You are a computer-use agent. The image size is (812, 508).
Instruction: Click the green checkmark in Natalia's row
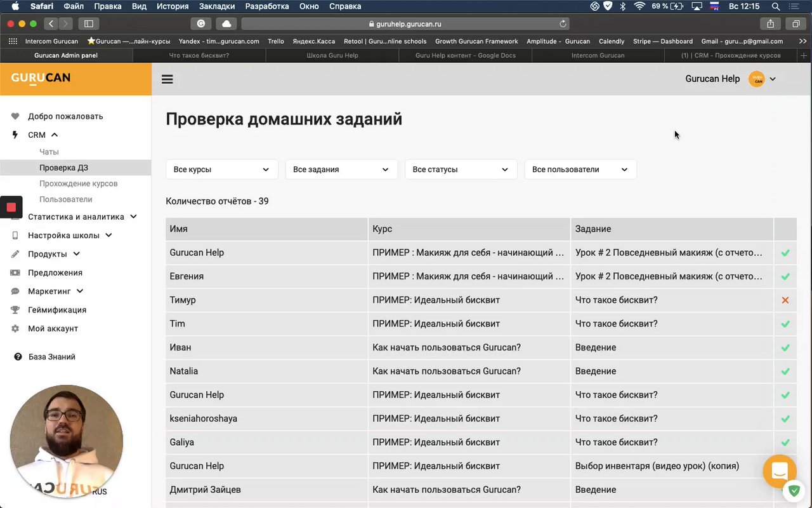tap(785, 371)
